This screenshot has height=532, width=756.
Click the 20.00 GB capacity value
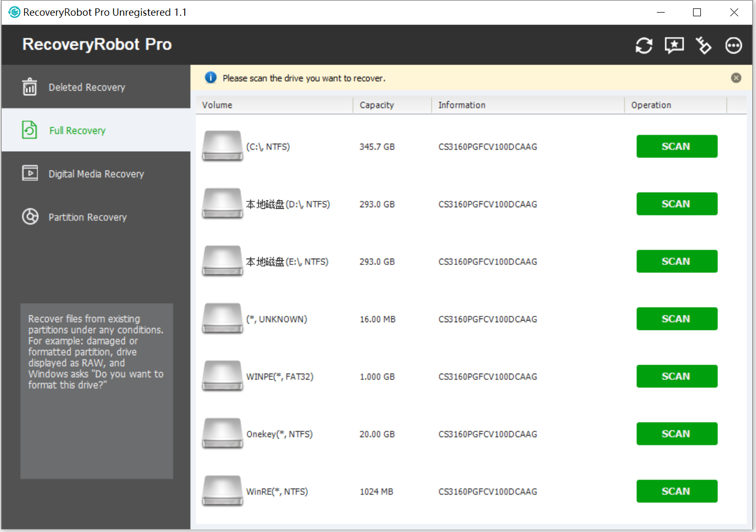(377, 434)
